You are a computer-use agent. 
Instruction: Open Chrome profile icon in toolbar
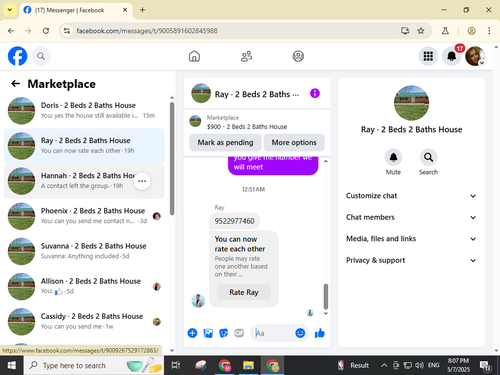[x=471, y=31]
